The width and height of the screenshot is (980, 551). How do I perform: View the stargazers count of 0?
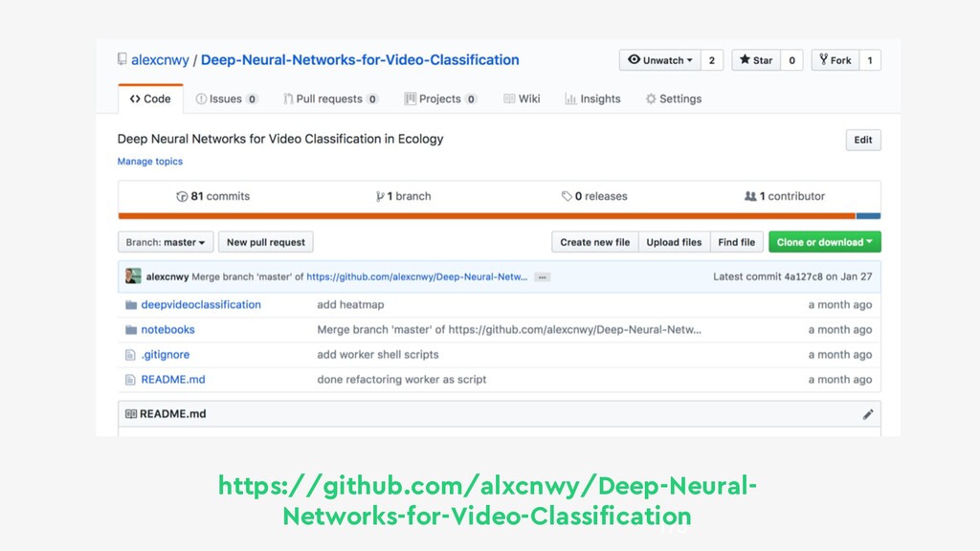[791, 60]
